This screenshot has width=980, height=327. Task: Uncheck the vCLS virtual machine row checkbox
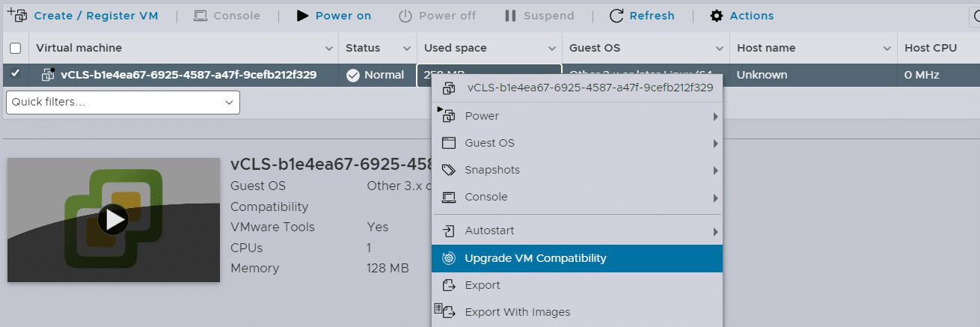(x=15, y=74)
